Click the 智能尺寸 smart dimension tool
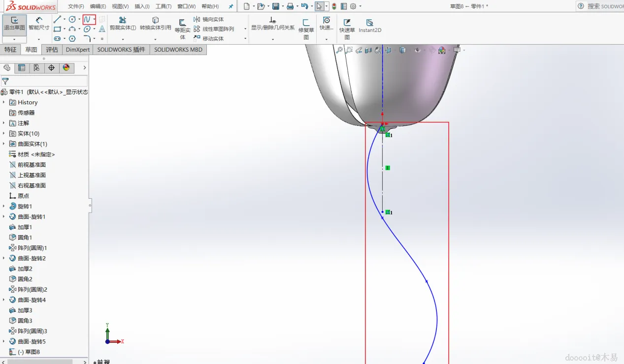This screenshot has height=364, width=624. coord(39,23)
